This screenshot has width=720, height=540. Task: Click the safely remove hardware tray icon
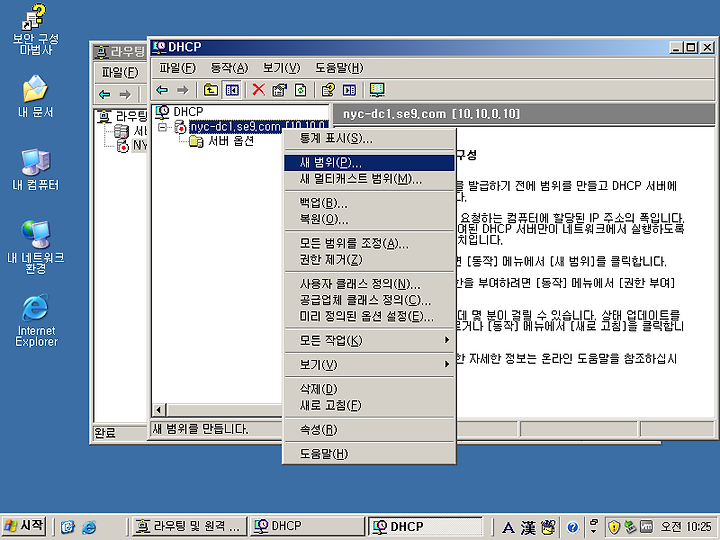[630, 527]
